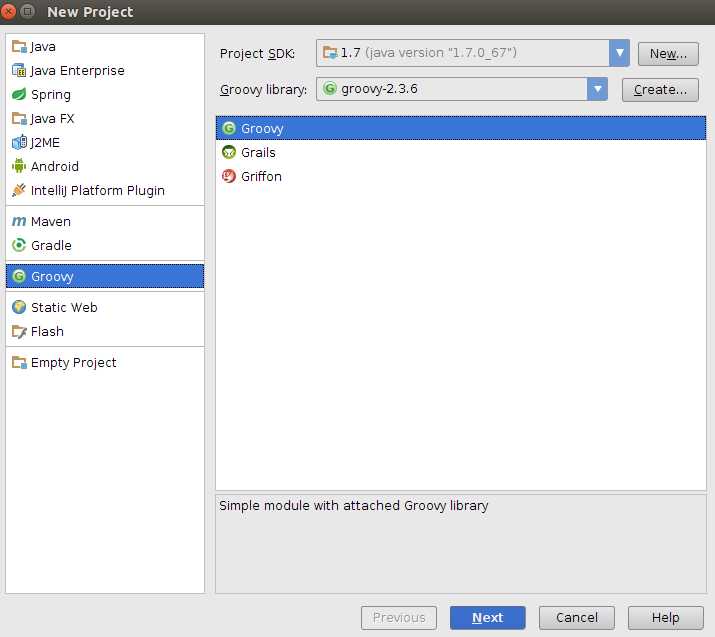Click the disabled Previous button
Image resolution: width=715 pixels, height=637 pixels.
[x=399, y=617]
